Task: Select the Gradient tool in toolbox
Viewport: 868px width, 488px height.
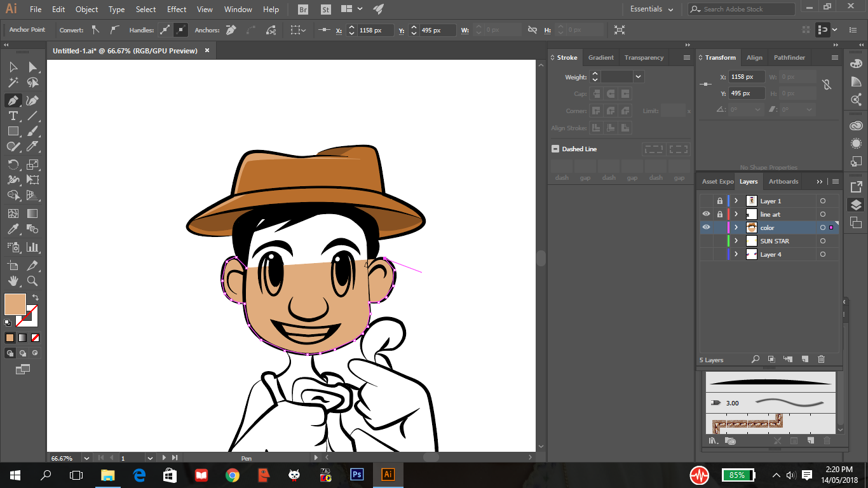Action: pyautogui.click(x=32, y=213)
